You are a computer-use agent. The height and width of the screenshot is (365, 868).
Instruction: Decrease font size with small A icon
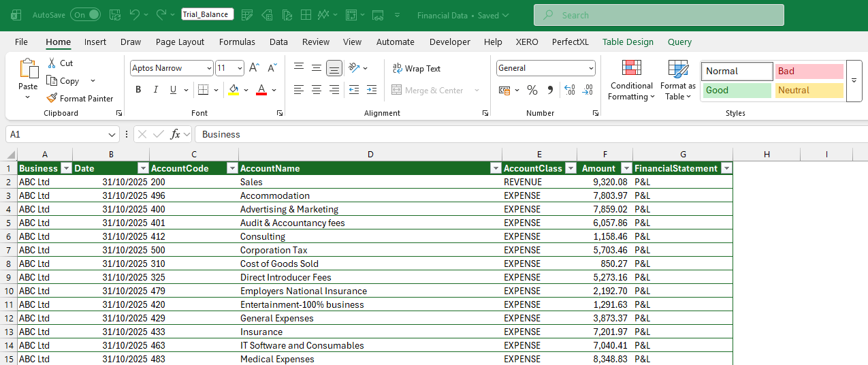point(272,68)
